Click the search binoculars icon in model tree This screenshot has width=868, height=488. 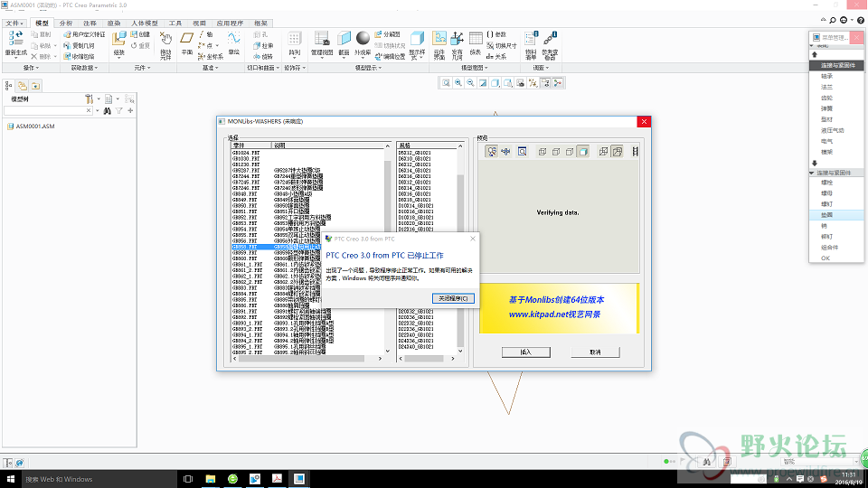(x=108, y=110)
